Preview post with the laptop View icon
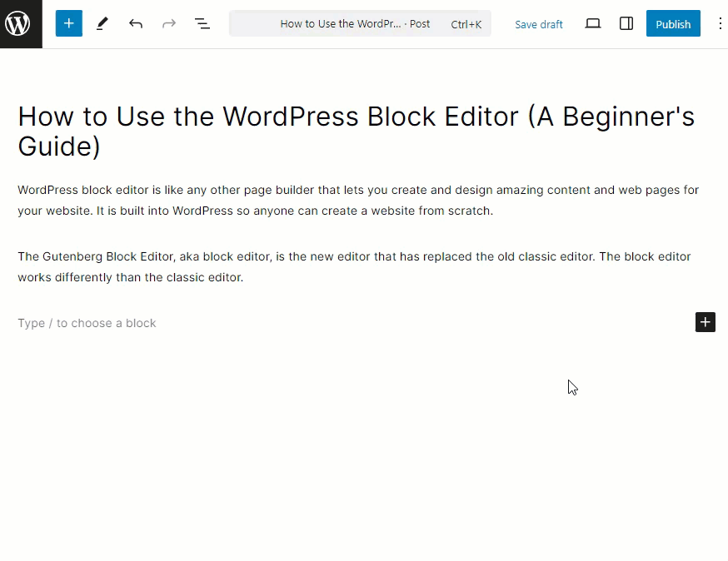The width and height of the screenshot is (728, 561). (593, 23)
